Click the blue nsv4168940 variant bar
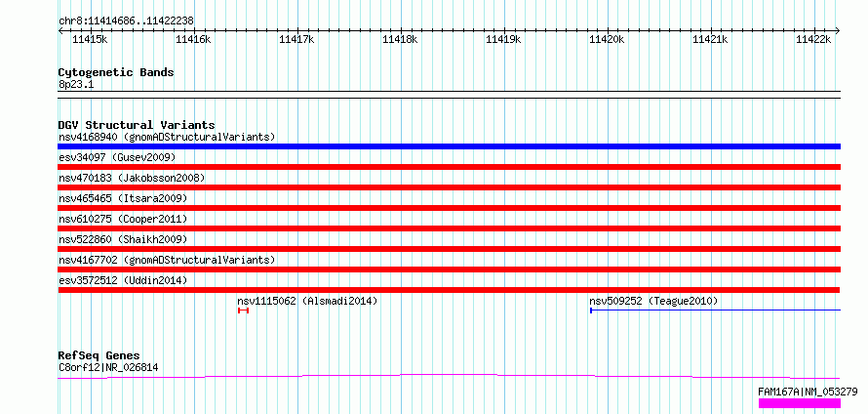Viewport: 868px width, 414px height. [x=449, y=146]
